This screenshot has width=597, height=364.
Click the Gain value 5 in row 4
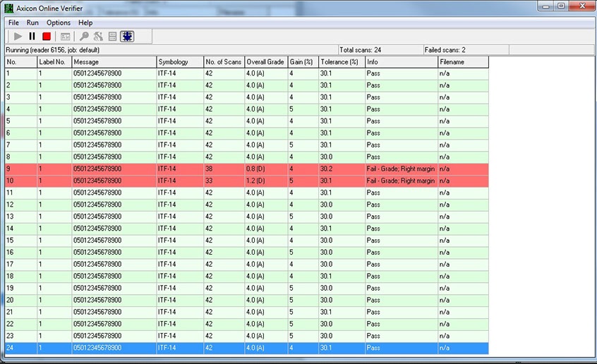tap(303, 109)
